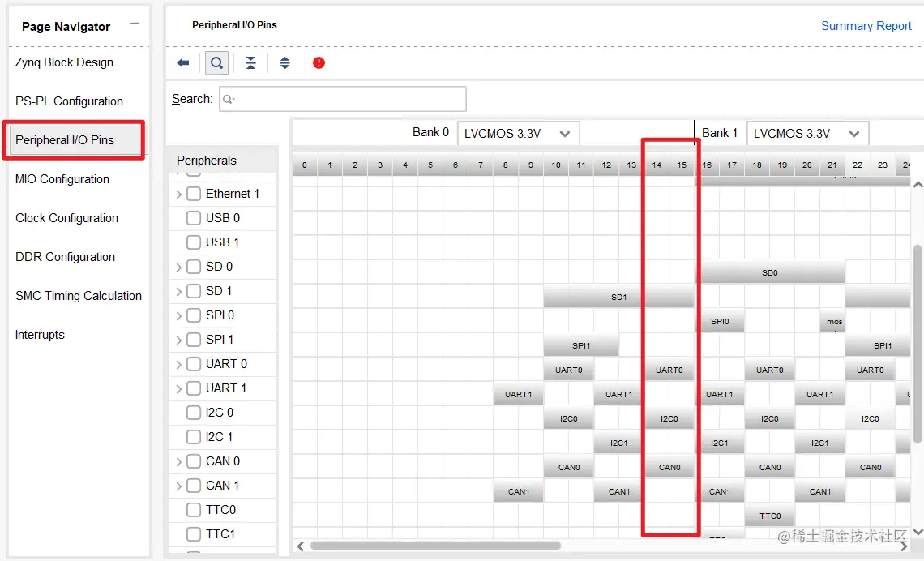Expand the UART 0 tree row
Screen dimensions: 924x561
178,365
